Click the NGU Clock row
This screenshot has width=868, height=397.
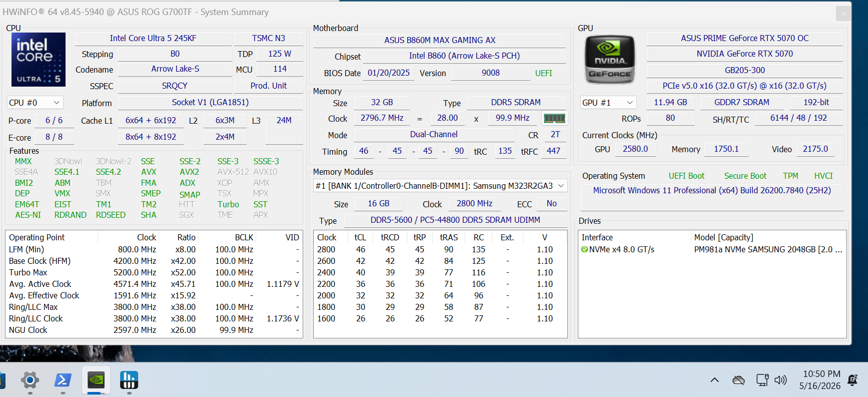pos(154,330)
